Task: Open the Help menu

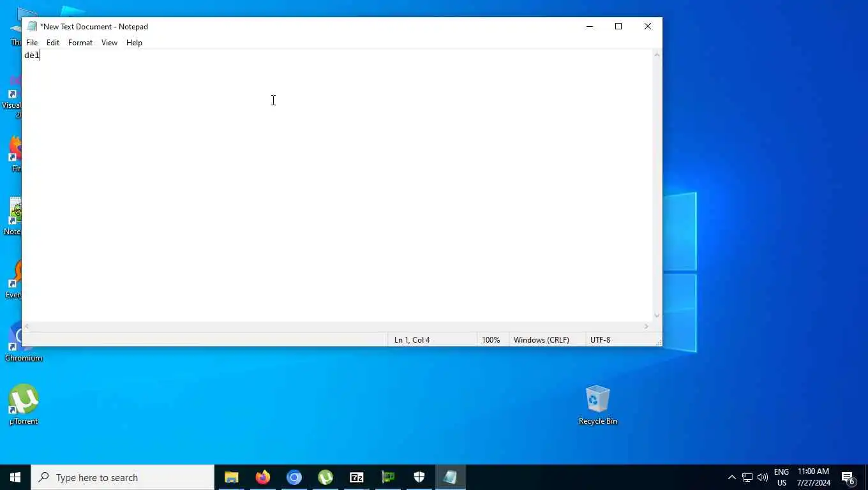Action: point(134,43)
